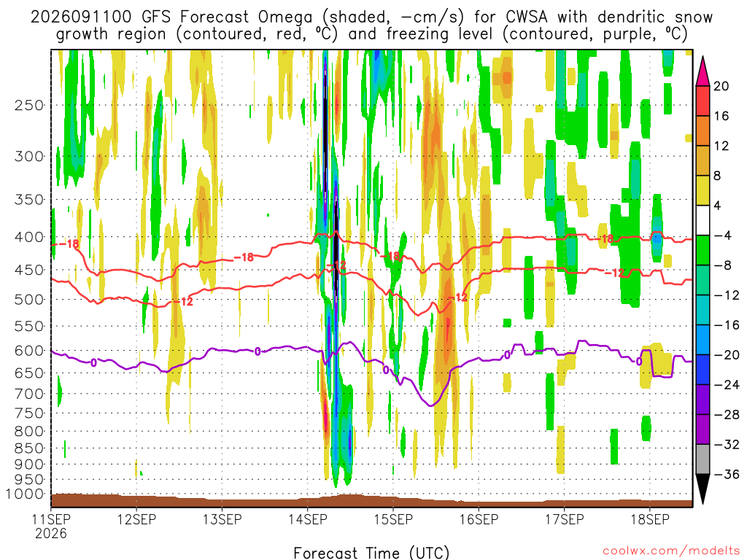747x560 pixels.
Task: Click the purple swatch between -24 and -28
Action: pyautogui.click(x=703, y=400)
